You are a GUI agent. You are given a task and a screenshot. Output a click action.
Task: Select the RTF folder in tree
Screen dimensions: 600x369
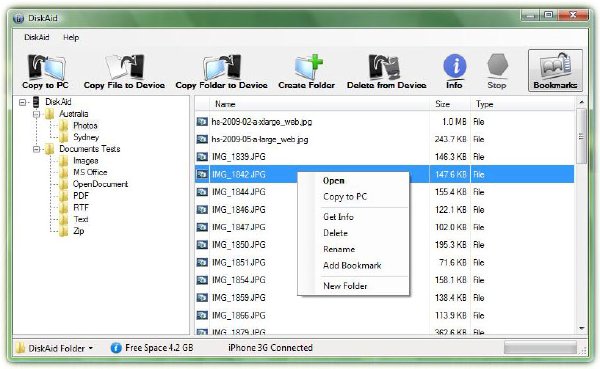pyautogui.click(x=81, y=207)
